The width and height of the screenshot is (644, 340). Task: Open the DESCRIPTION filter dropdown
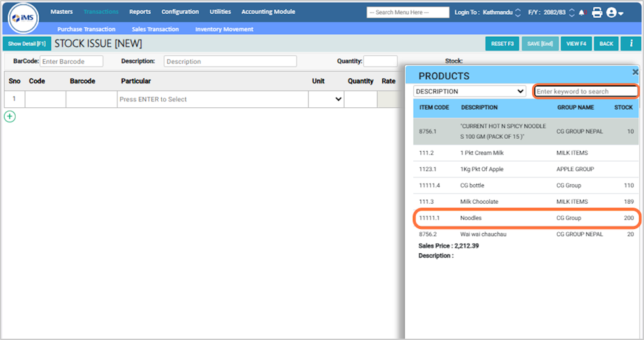470,91
